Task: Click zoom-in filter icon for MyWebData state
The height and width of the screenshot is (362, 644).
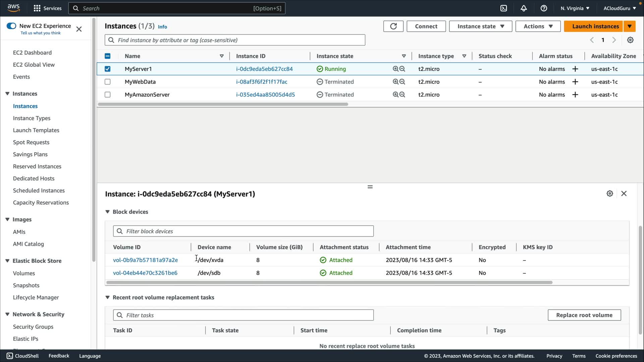Action: coord(395,82)
